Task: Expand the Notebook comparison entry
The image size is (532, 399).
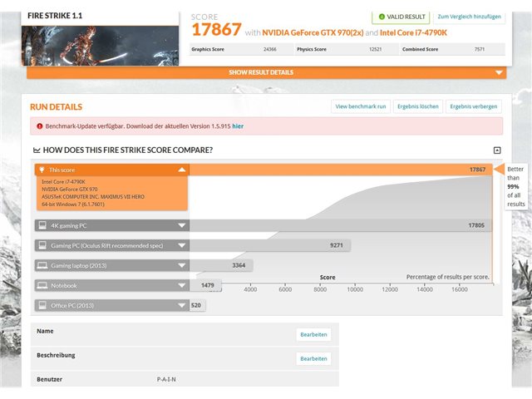Action: click(x=182, y=285)
